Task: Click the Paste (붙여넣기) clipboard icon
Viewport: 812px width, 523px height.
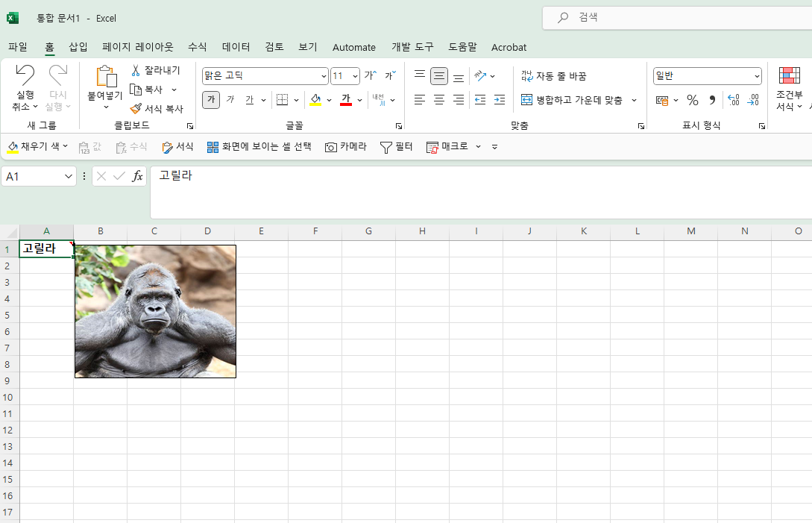Action: 106,77
